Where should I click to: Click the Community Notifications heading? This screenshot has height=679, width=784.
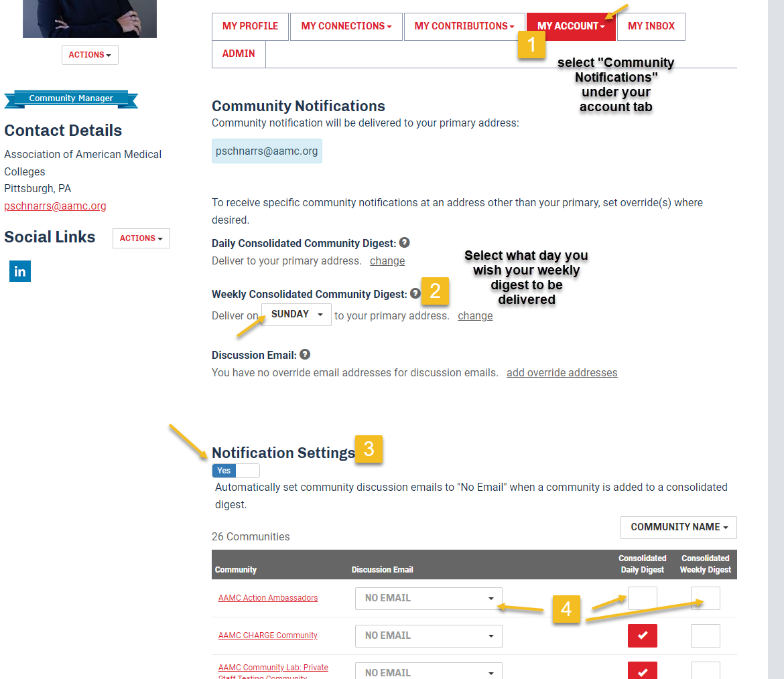pyautogui.click(x=298, y=106)
